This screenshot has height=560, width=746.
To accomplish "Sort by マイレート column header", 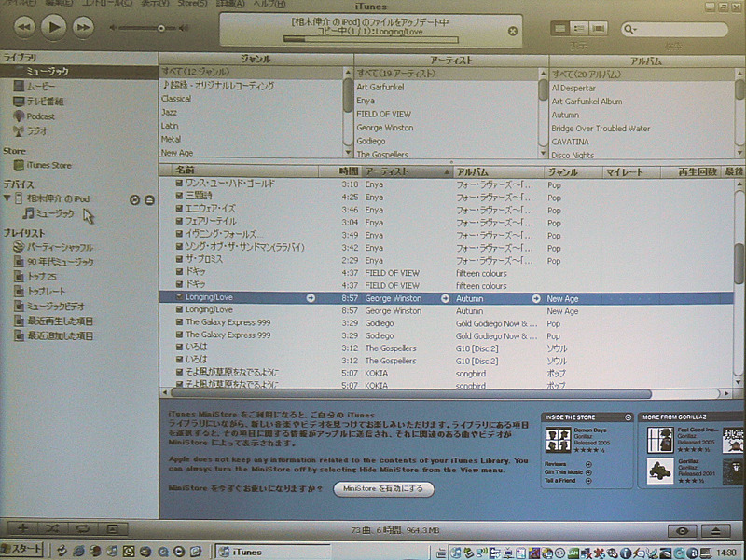I will click(x=631, y=172).
